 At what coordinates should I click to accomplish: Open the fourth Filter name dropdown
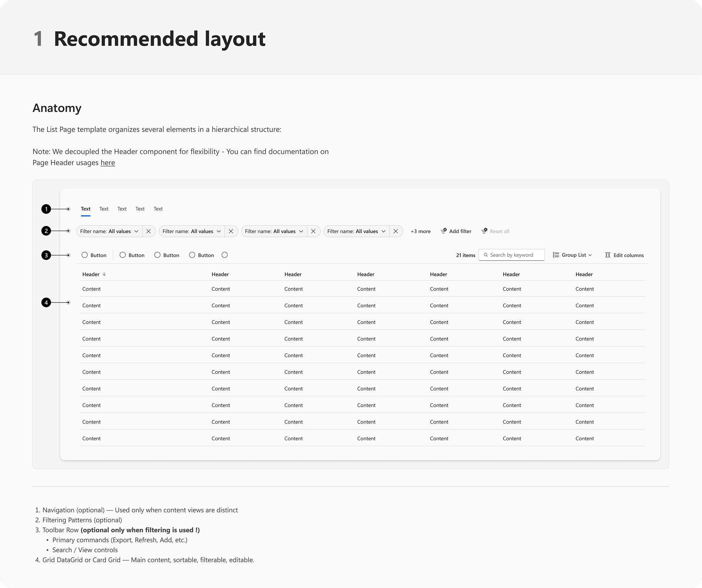coord(357,231)
